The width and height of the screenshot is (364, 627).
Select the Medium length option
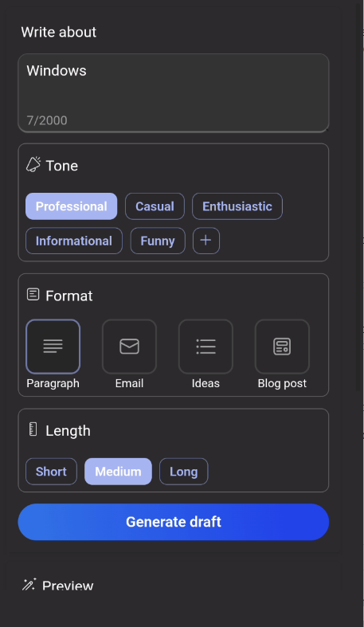(x=118, y=472)
